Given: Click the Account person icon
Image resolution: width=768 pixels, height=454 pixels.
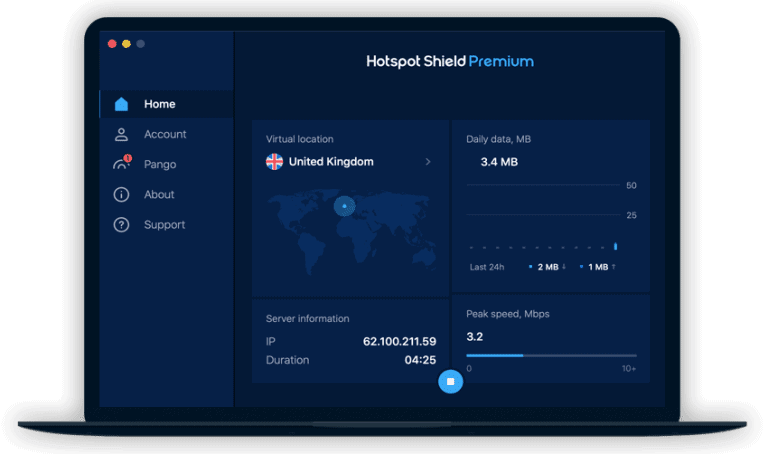Looking at the screenshot, I should (x=121, y=134).
